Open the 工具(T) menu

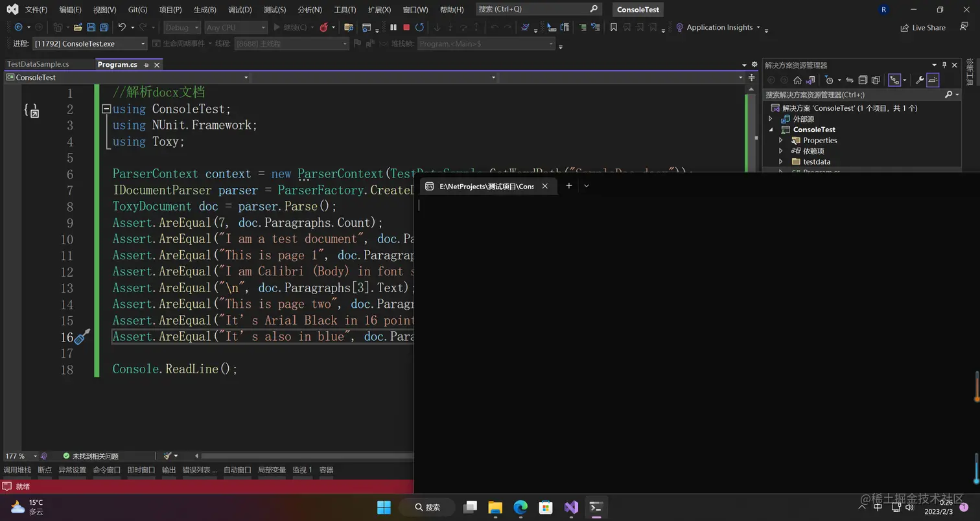tap(345, 10)
